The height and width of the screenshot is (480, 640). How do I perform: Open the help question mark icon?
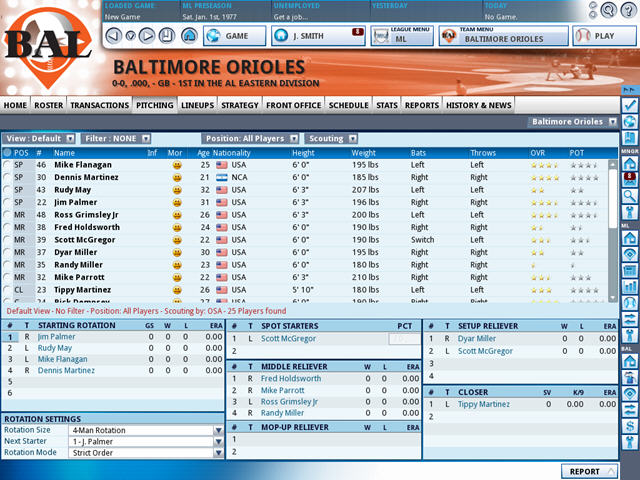click(x=629, y=10)
